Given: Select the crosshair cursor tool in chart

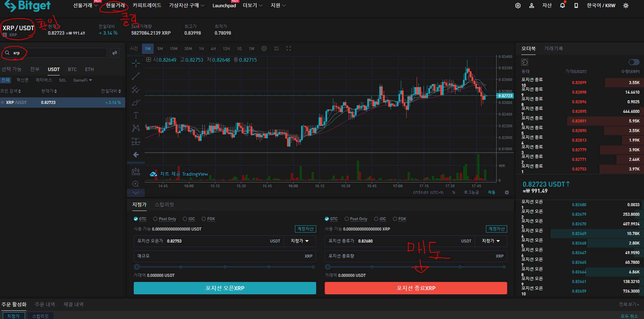Looking at the screenshot, I should pyautogui.click(x=136, y=63).
